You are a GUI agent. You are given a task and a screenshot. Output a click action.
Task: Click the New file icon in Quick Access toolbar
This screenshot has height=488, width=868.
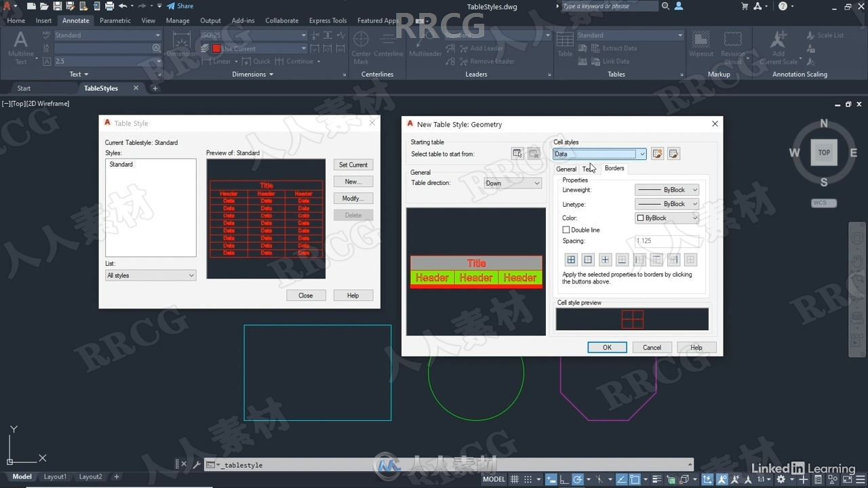[x=31, y=6]
